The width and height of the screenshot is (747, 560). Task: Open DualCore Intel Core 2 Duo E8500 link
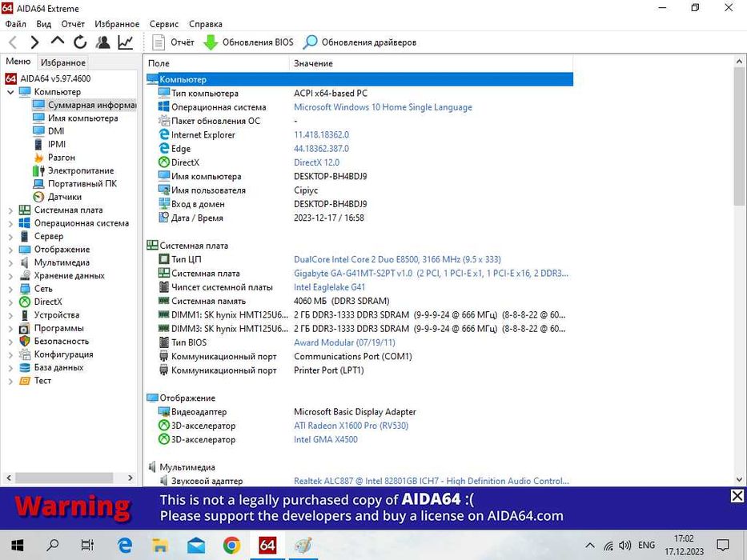[397, 259]
